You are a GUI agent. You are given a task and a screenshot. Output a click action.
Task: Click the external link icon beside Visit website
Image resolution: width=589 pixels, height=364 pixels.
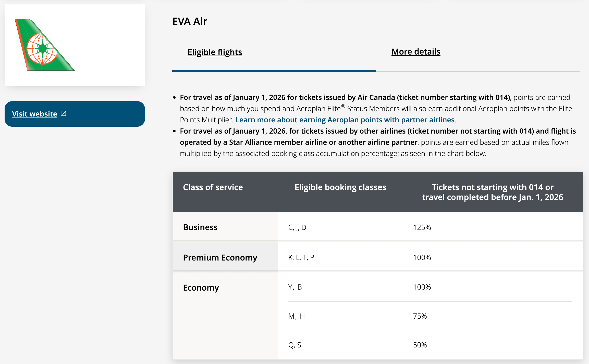pos(63,114)
